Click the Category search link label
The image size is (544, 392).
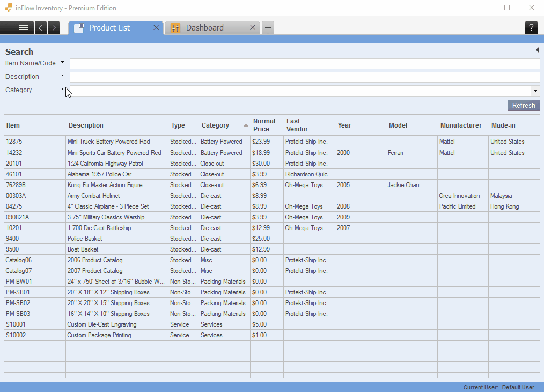point(18,90)
